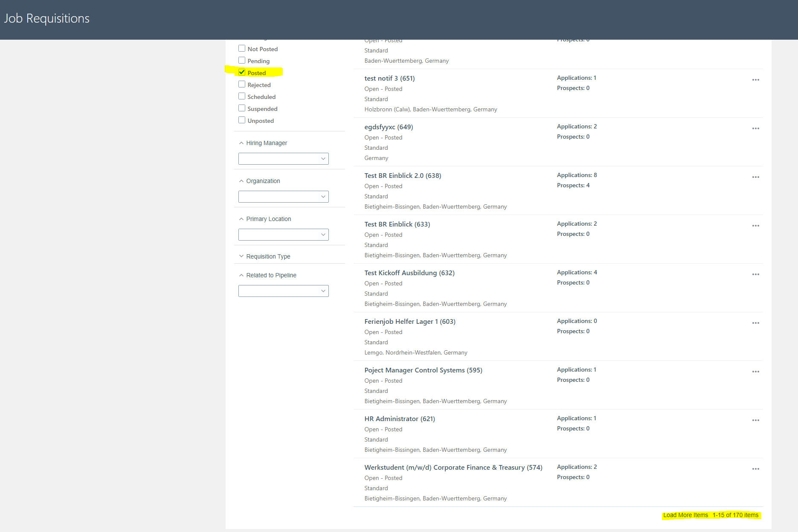Open actions menu for Werkstudent Corporate Finance requisition
The height and width of the screenshot is (532, 798).
point(755,469)
